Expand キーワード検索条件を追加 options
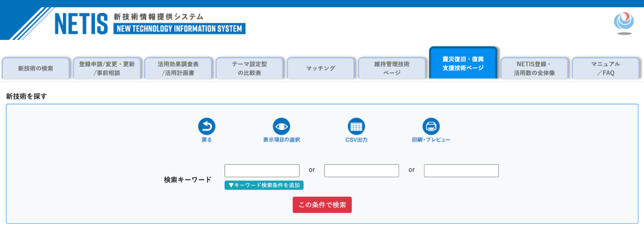The image size is (644, 234). (x=264, y=185)
